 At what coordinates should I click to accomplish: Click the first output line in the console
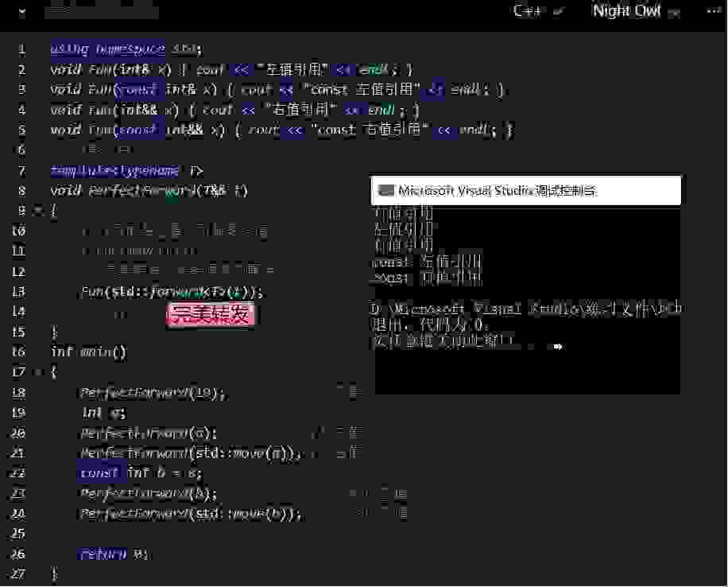(404, 213)
